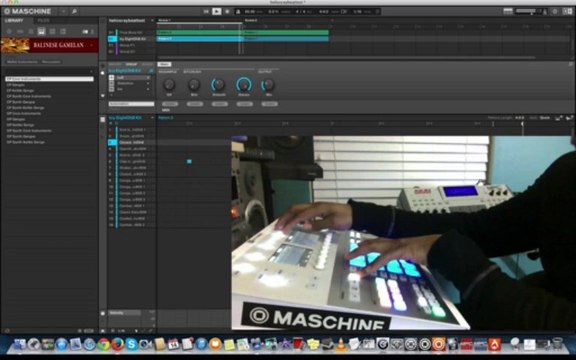Switch to the SOUND tab in the control area
The height and width of the screenshot is (360, 576).
(147, 64)
